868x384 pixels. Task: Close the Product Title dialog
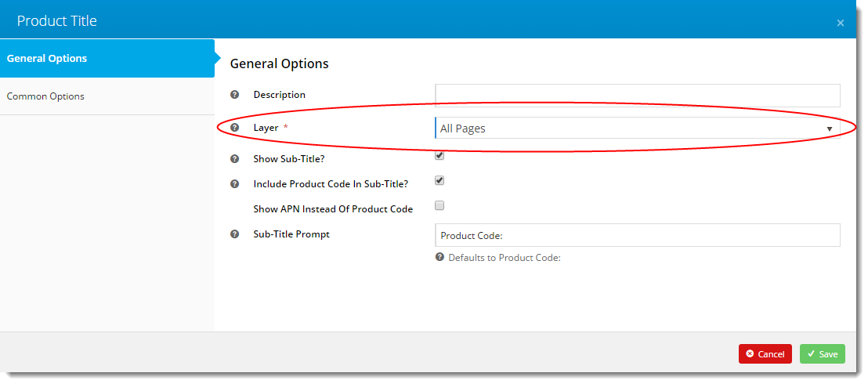pyautogui.click(x=841, y=23)
